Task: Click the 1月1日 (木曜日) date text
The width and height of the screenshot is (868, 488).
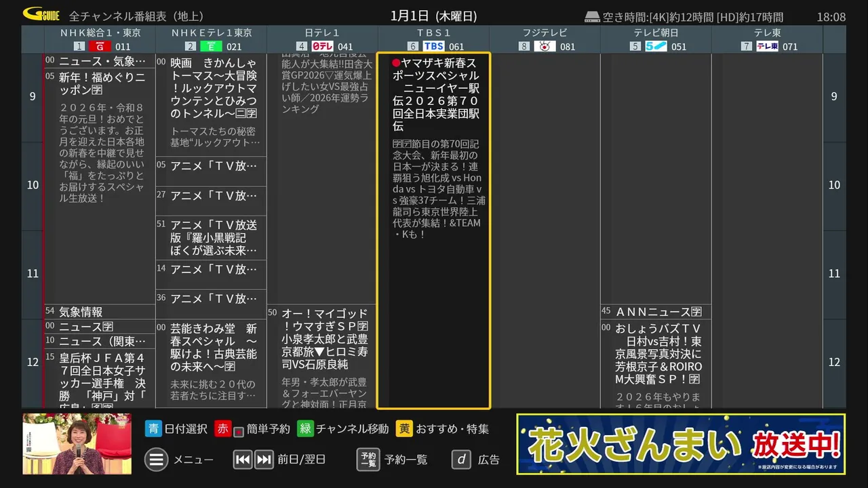Action: click(x=434, y=16)
